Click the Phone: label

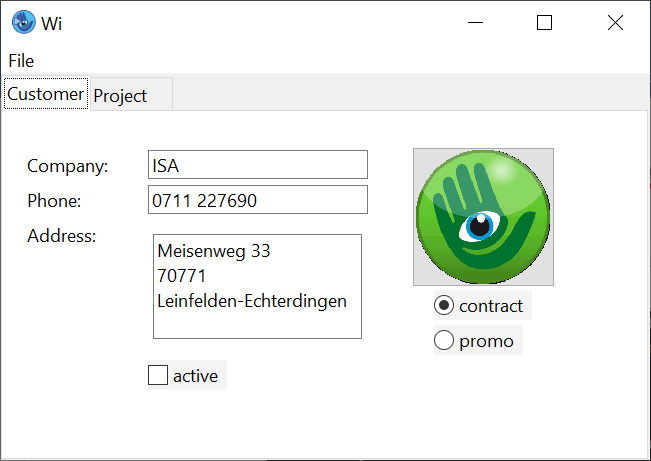coord(54,201)
